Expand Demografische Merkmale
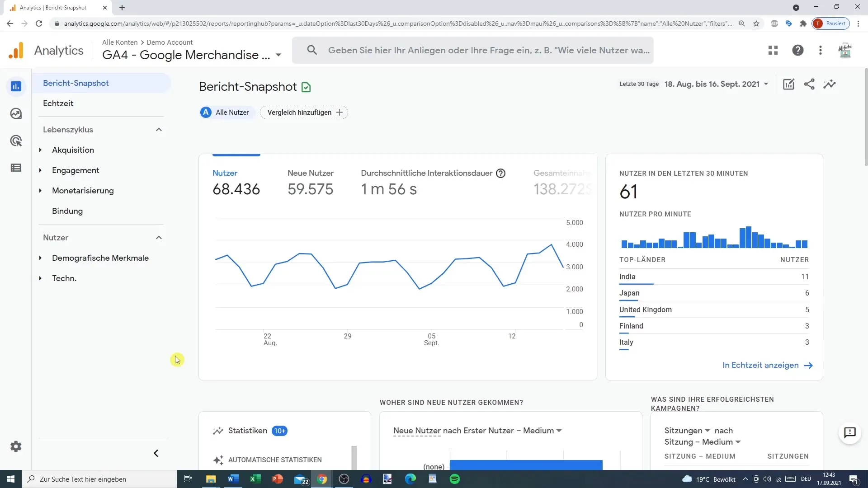This screenshot has width=868, height=488. coord(40,258)
